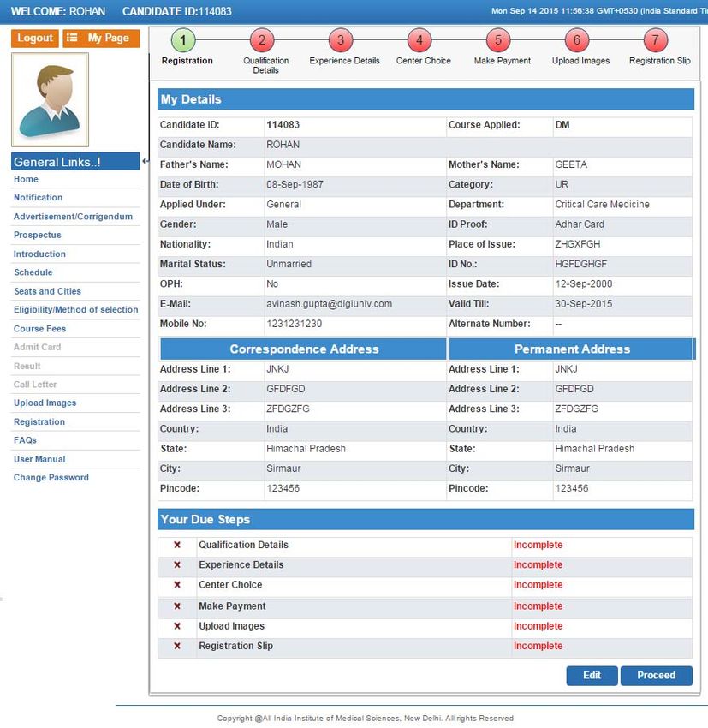The height and width of the screenshot is (728, 708).
Task: Open the FAQs link
Action: [x=25, y=440]
